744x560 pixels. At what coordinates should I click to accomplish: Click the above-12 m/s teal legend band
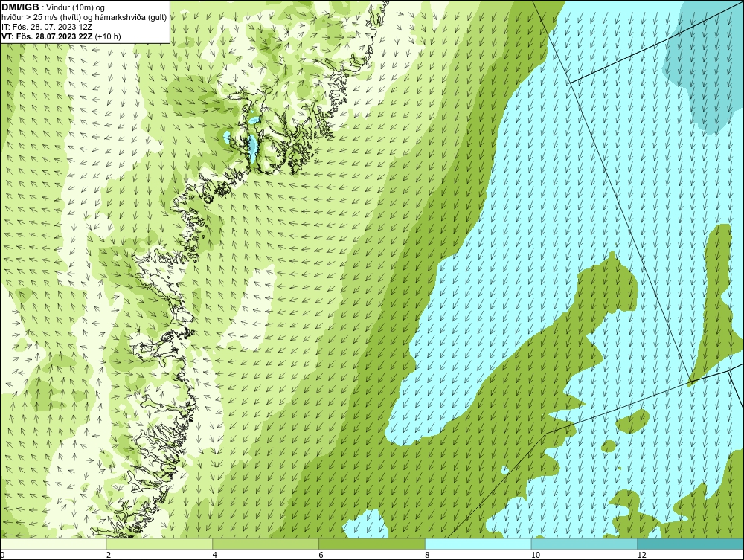tap(691, 544)
